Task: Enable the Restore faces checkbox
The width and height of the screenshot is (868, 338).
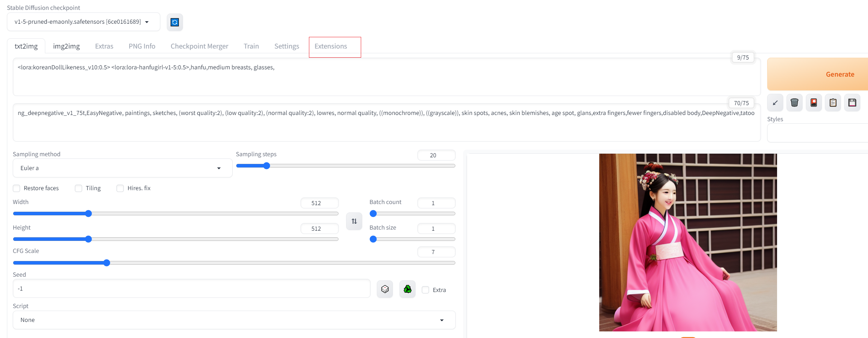Action: tap(16, 188)
